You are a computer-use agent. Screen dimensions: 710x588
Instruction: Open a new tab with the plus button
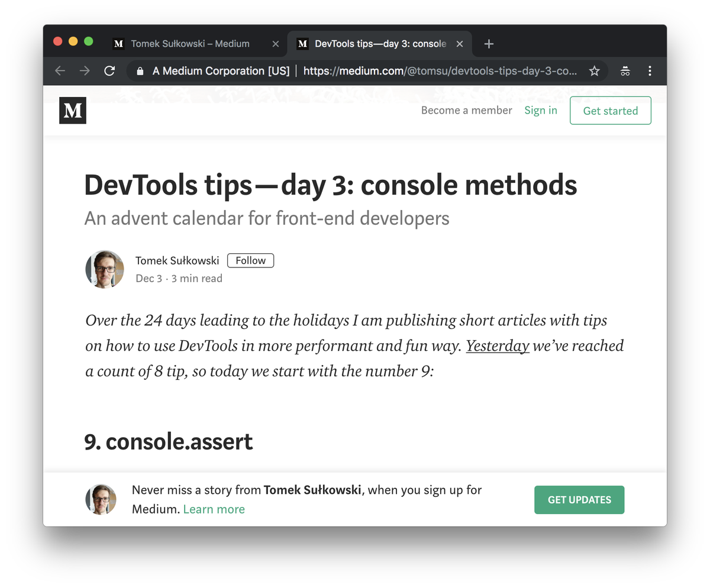pos(489,44)
